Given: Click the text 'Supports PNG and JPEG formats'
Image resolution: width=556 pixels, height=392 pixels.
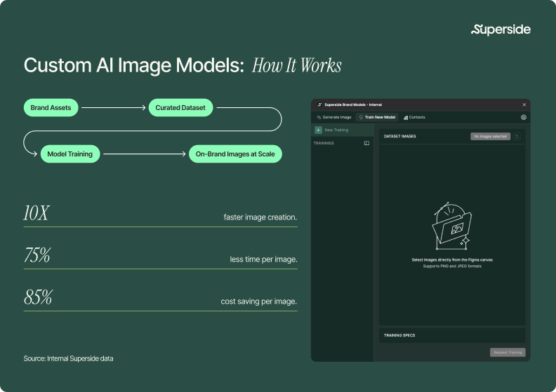Looking at the screenshot, I should pyautogui.click(x=452, y=266).
